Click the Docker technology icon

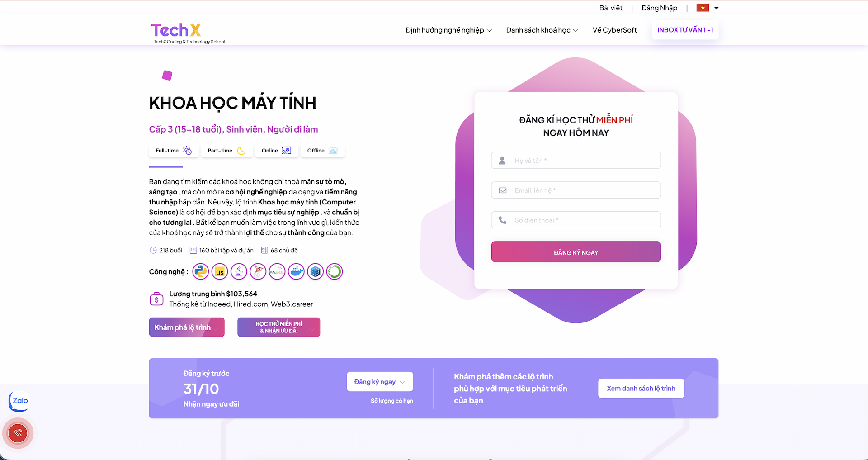296,271
